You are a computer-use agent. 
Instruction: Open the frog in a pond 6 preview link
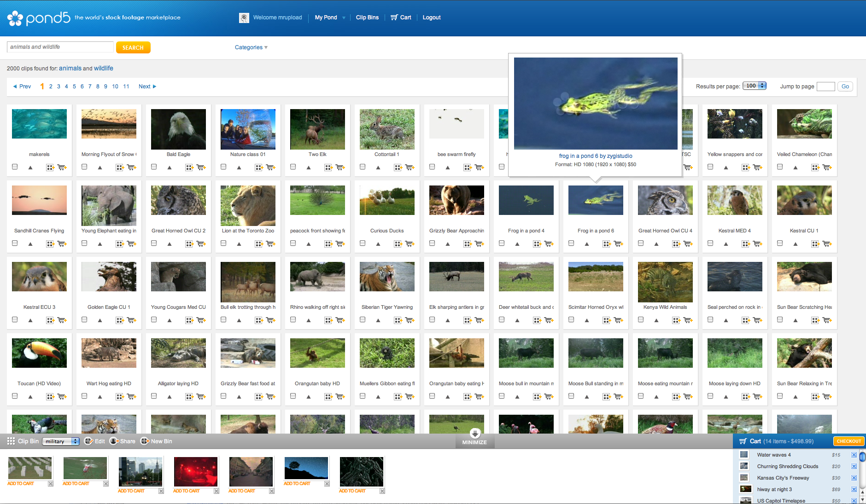[x=596, y=156]
